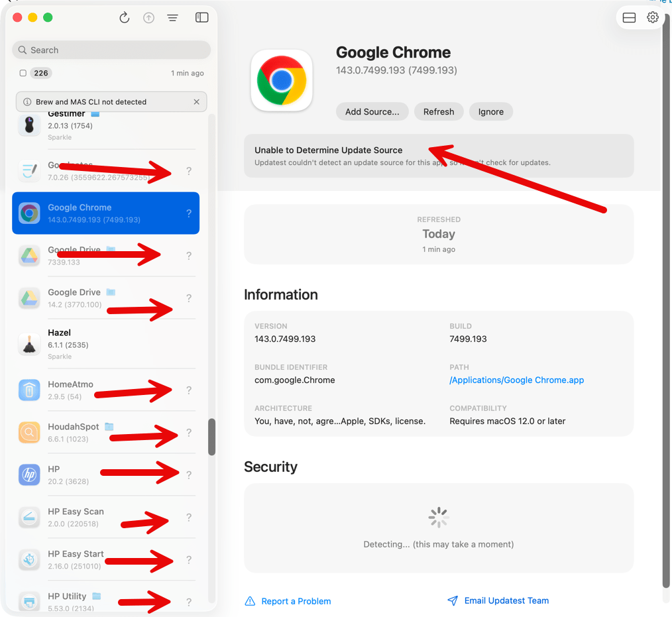Click the large Google Chrome app icon
The image size is (672, 617).
pos(282,81)
